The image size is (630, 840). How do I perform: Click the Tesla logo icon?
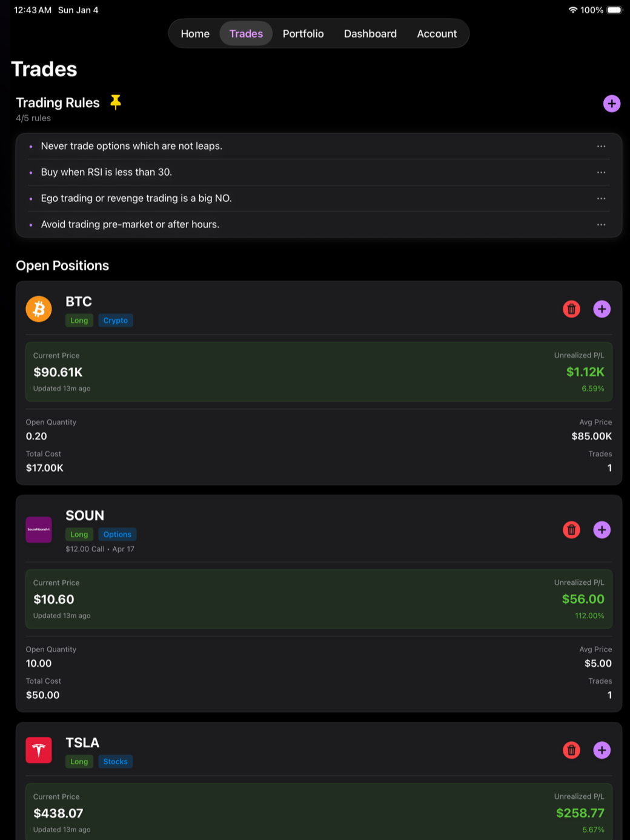(x=38, y=750)
